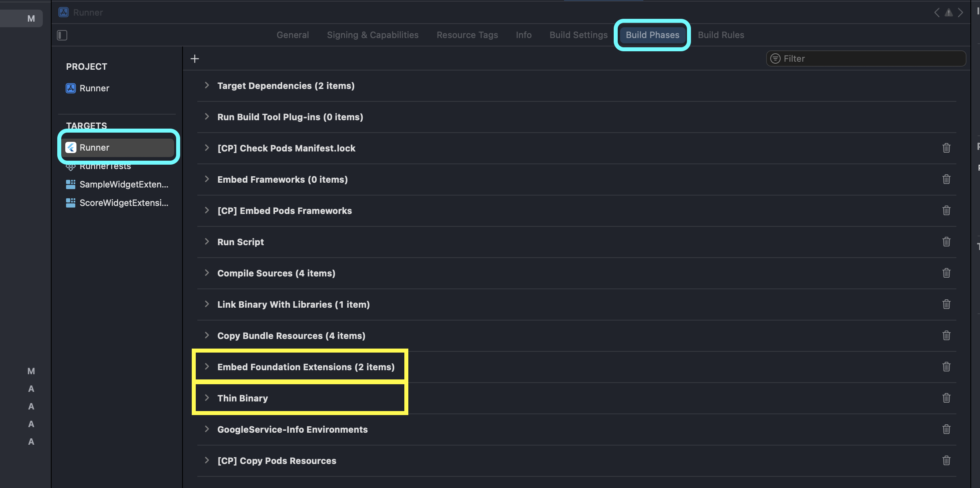
Task: Switch to Build Rules tab
Action: (721, 35)
